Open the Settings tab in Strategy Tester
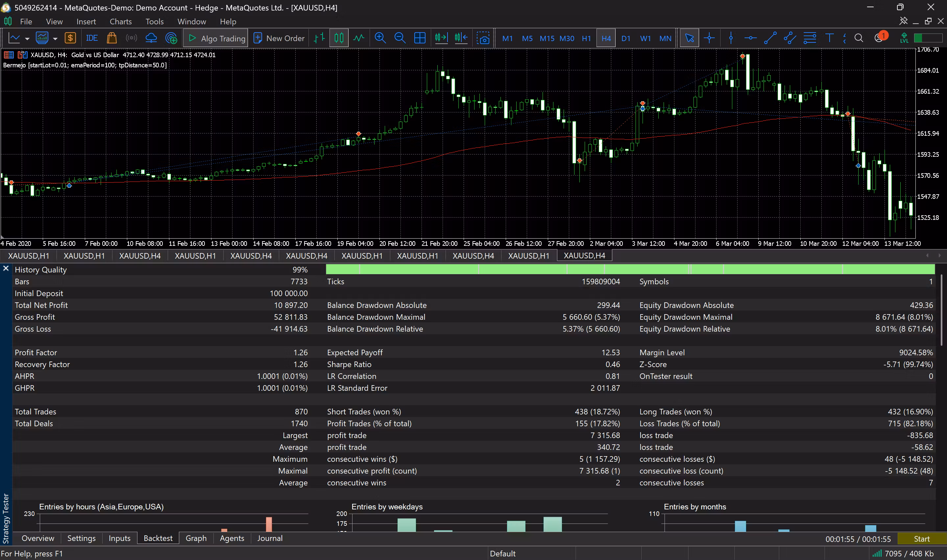 pyautogui.click(x=81, y=538)
